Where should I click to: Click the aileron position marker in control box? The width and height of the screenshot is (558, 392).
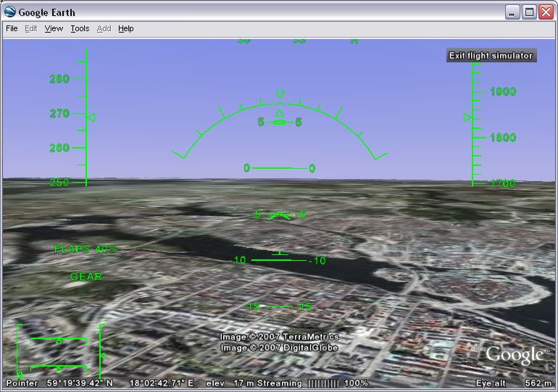pos(59,340)
